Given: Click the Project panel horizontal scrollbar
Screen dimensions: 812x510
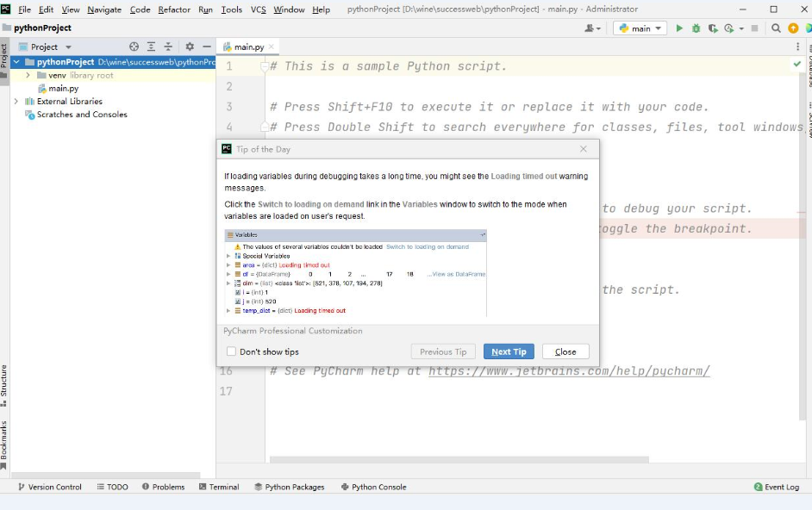Looking at the screenshot, I should pos(106,475).
